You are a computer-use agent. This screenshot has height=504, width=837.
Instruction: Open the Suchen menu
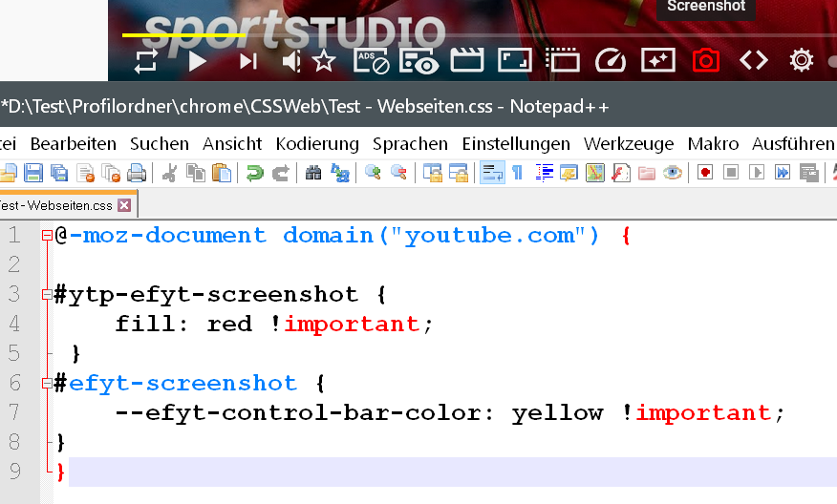tap(159, 144)
